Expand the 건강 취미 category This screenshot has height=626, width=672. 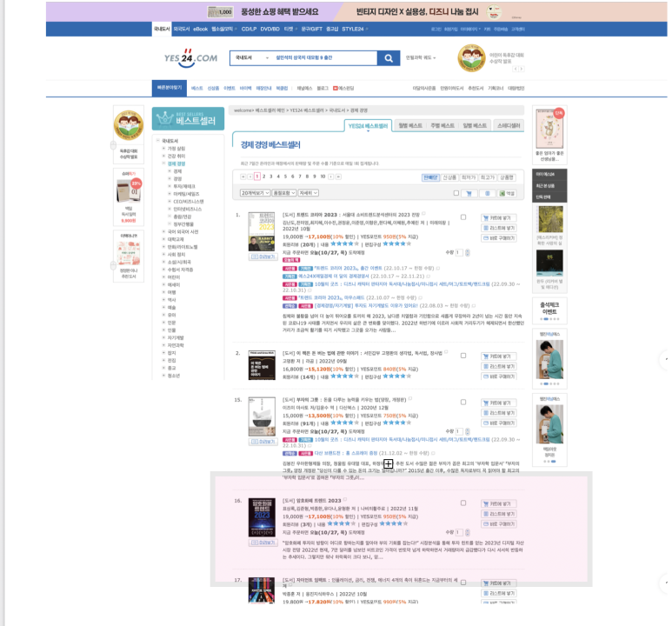pos(163,156)
